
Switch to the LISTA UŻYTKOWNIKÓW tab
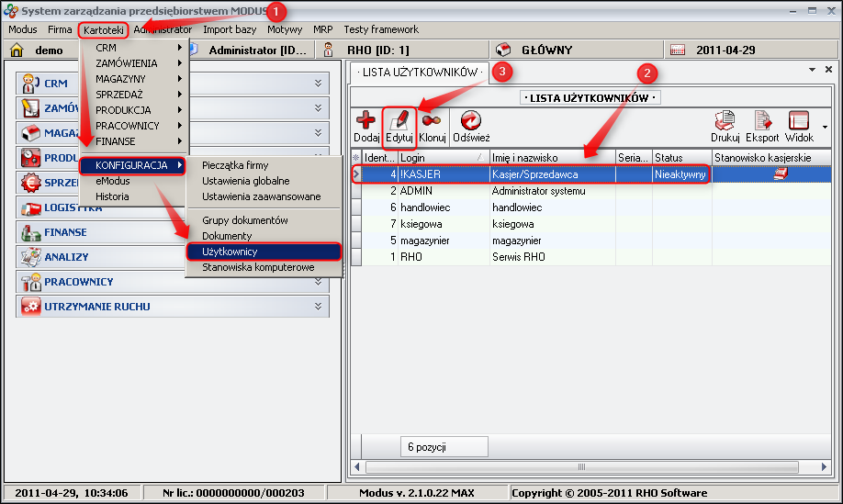click(x=420, y=72)
